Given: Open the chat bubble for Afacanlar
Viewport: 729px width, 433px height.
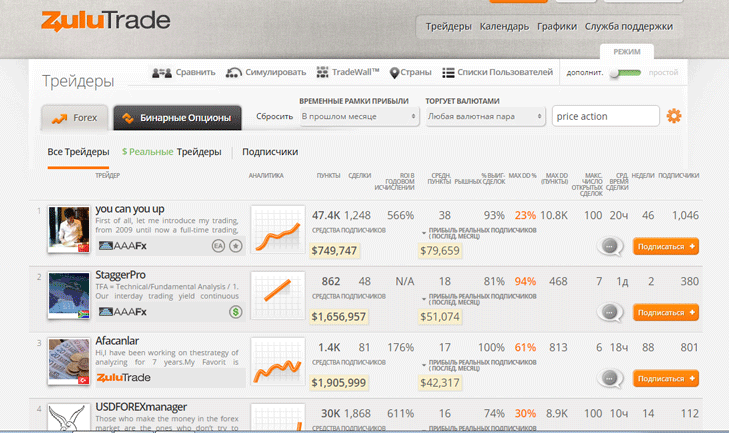Looking at the screenshot, I should click(611, 379).
